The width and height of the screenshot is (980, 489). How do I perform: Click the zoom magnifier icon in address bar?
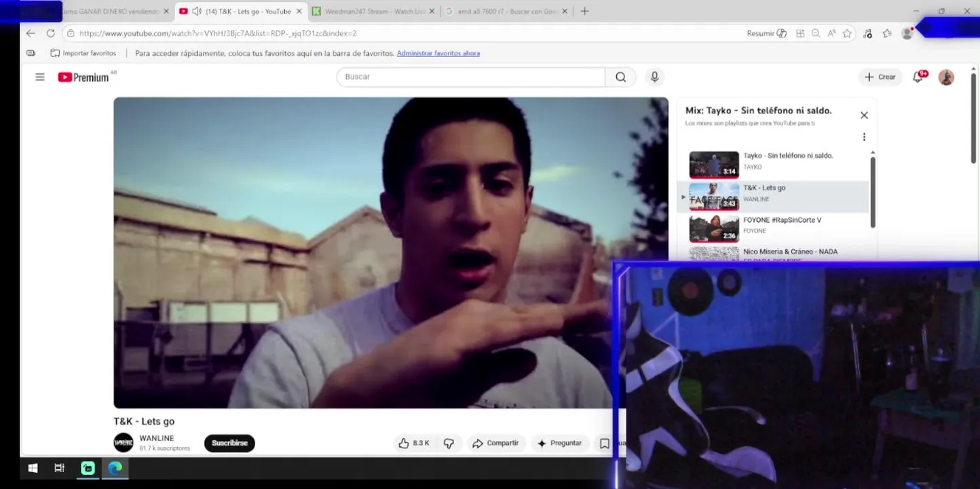point(816,33)
